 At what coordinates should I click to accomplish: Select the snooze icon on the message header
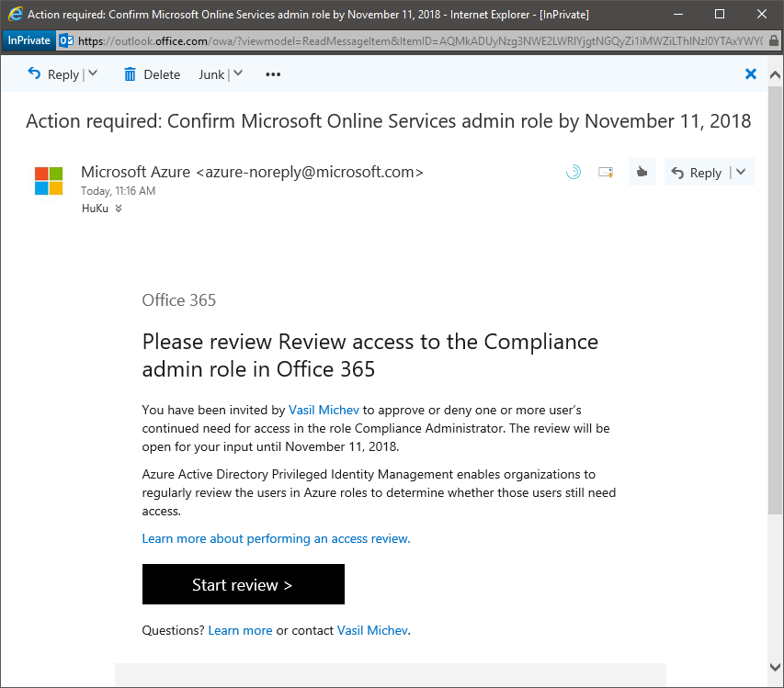point(573,172)
